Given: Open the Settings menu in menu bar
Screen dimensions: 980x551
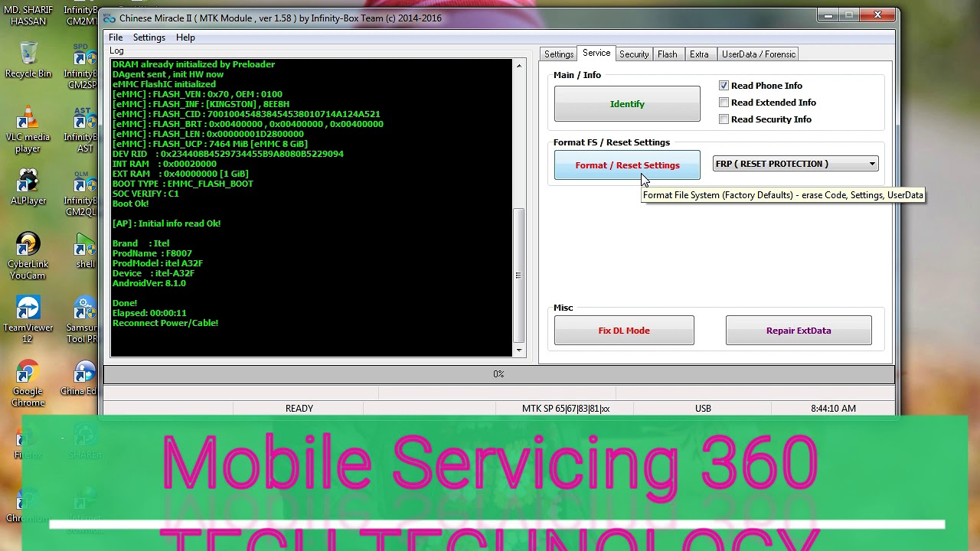Looking at the screenshot, I should click(149, 37).
